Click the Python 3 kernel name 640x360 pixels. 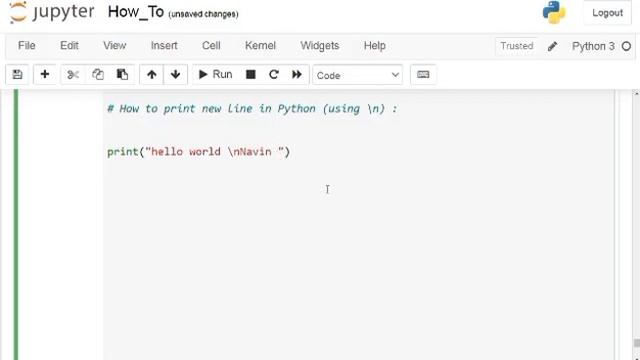[593, 47]
